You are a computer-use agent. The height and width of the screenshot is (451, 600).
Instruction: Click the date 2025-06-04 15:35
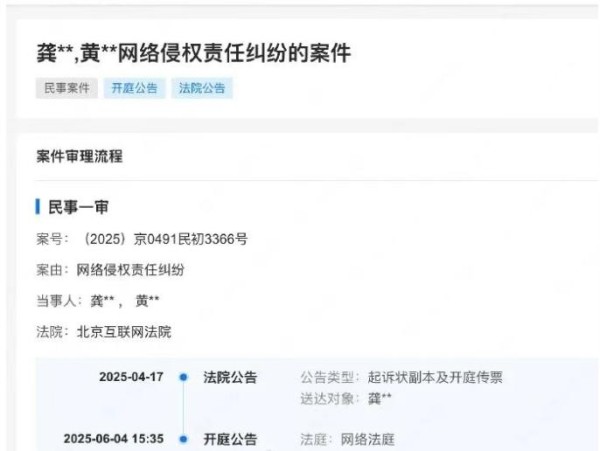114,439
